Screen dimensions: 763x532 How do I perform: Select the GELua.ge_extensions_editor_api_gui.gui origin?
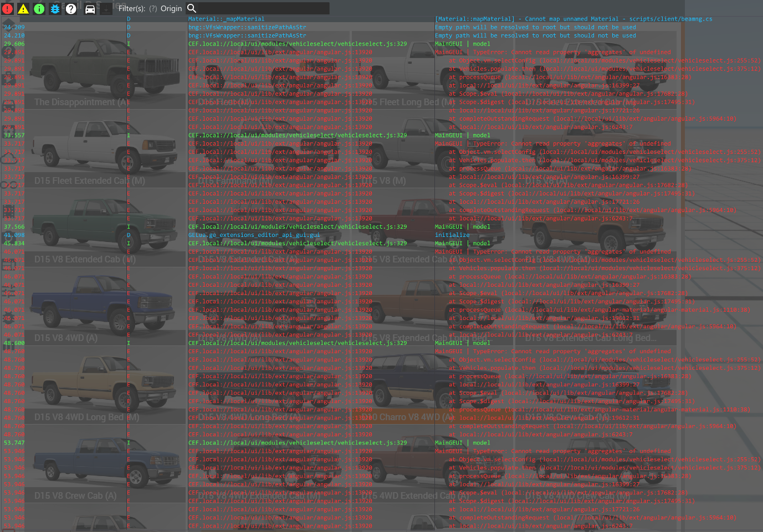point(254,235)
